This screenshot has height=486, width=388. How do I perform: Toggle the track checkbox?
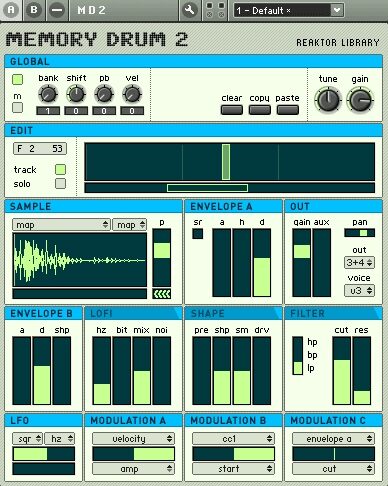(x=60, y=169)
